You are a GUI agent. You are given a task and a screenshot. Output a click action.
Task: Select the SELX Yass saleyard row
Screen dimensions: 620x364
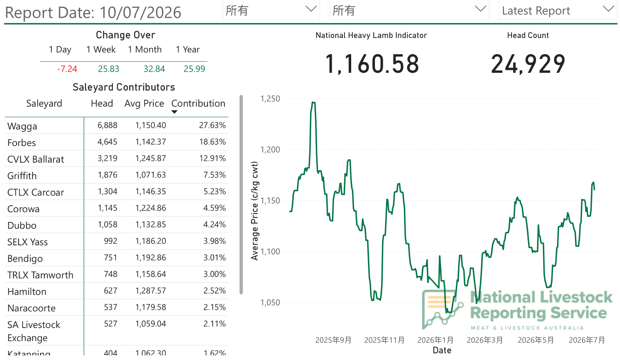116,242
